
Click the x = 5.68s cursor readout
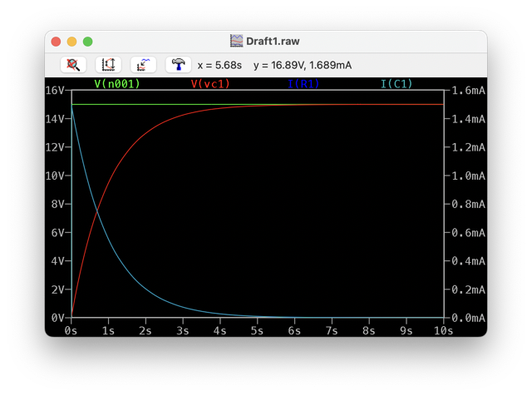click(x=219, y=65)
